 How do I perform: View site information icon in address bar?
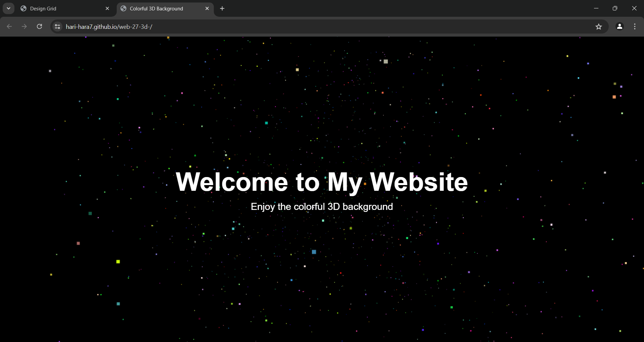pyautogui.click(x=58, y=26)
